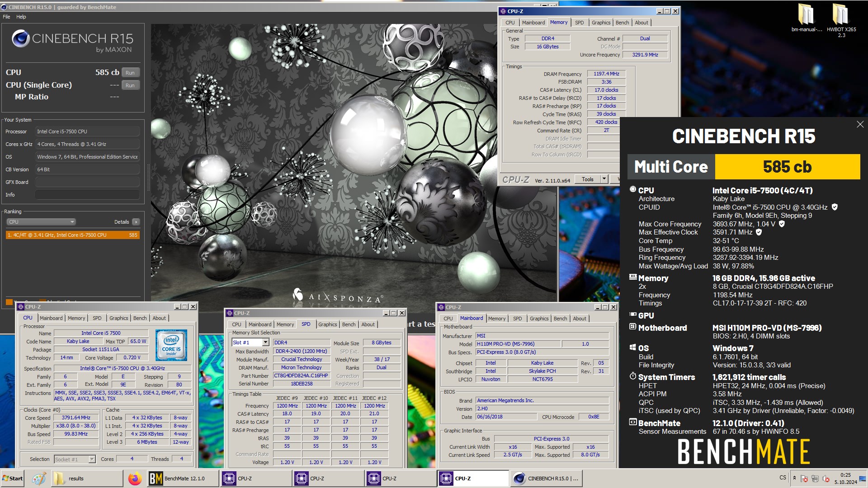Open the Help menu in Cinebench
This screenshot has width=868, height=488.
tap(21, 17)
